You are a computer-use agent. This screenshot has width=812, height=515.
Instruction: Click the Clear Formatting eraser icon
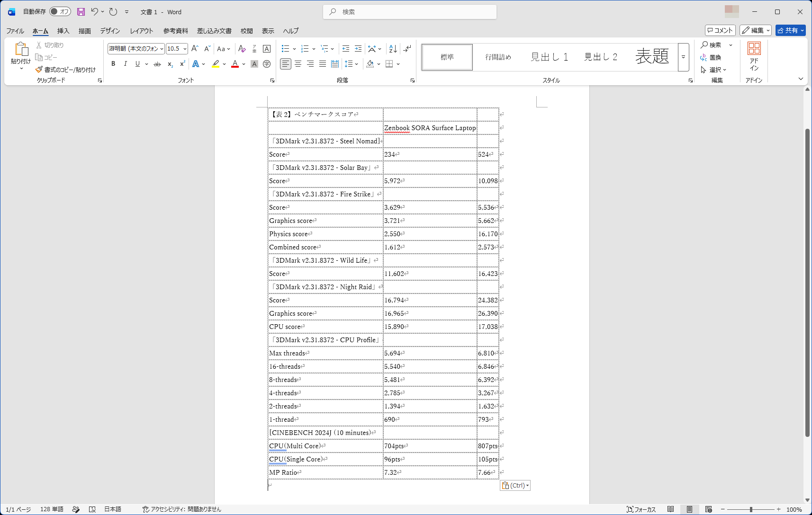[242, 48]
